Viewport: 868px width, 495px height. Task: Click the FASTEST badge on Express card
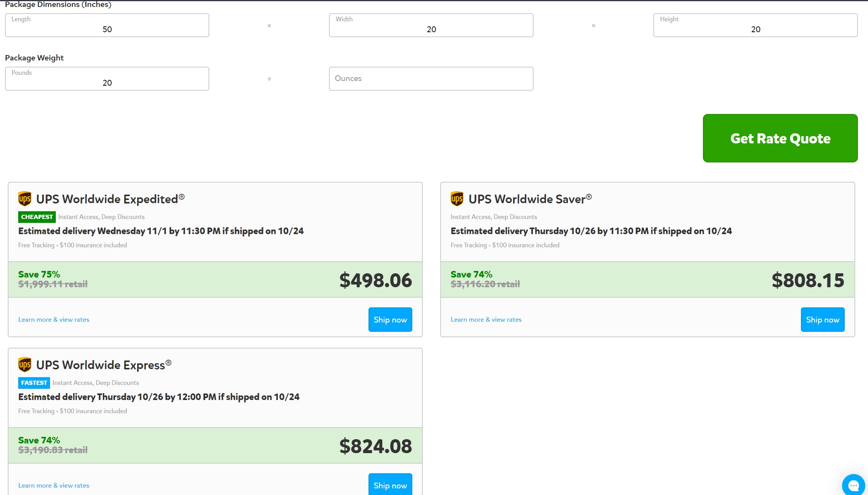click(x=34, y=383)
